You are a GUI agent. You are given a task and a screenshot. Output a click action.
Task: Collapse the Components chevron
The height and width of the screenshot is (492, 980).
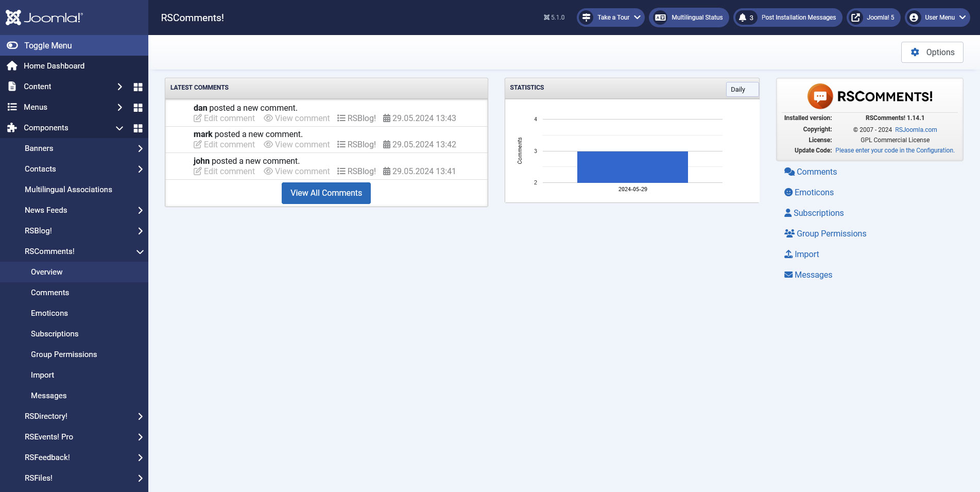tap(119, 128)
